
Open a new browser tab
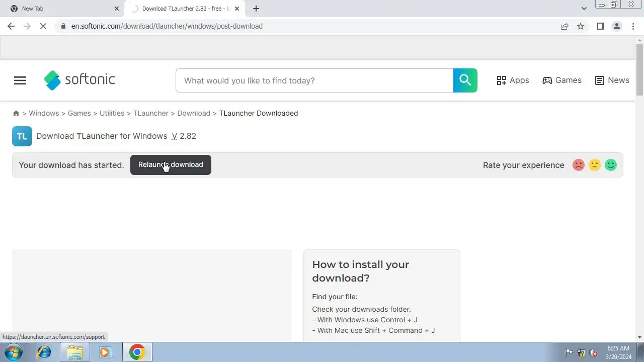pyautogui.click(x=256, y=9)
